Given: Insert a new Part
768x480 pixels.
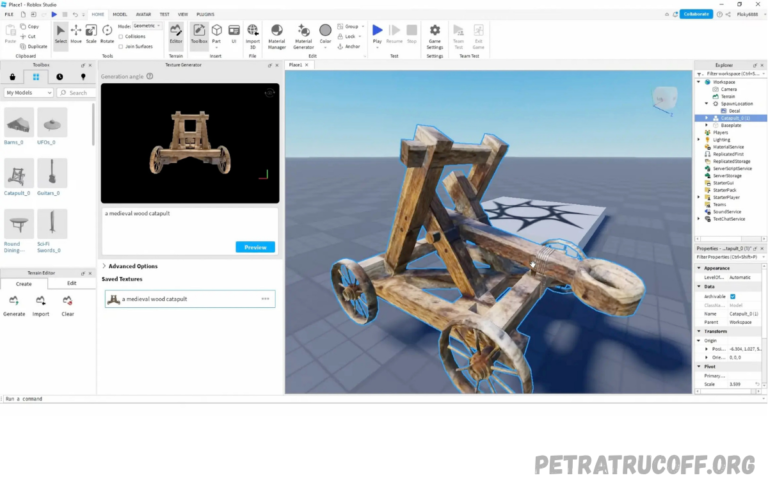Looking at the screenshot, I should (216, 34).
